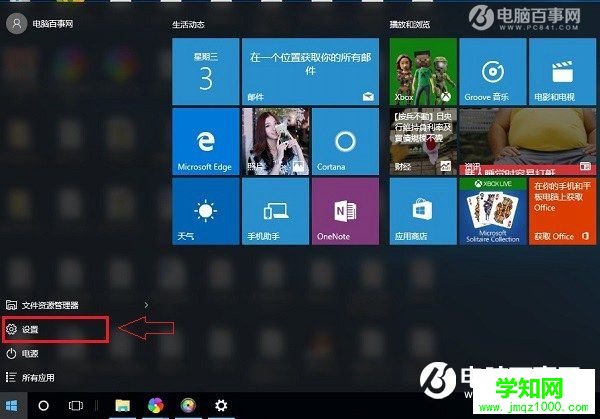Open Settings gear on taskbar

[x=221, y=406]
